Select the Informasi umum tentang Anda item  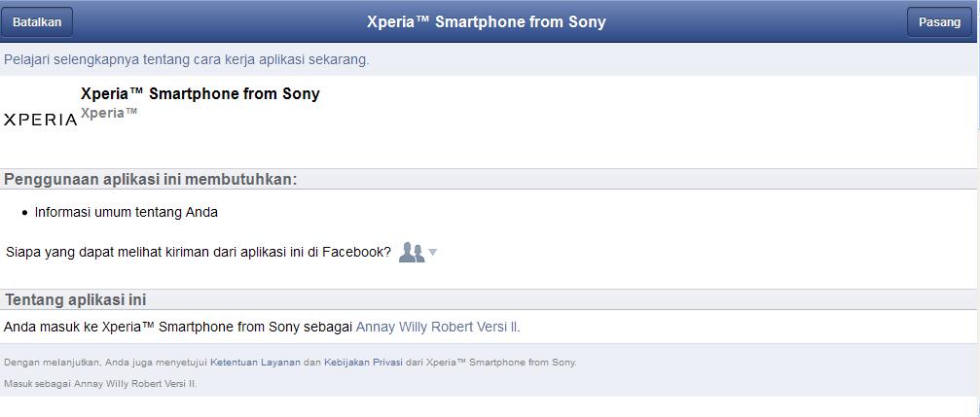tap(126, 212)
